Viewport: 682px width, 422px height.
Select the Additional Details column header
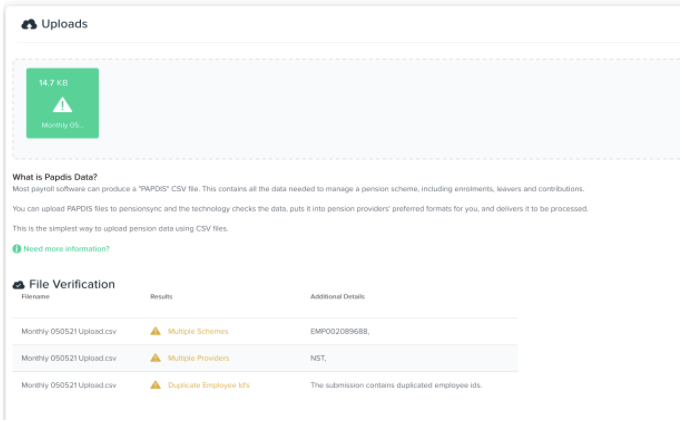(x=337, y=297)
